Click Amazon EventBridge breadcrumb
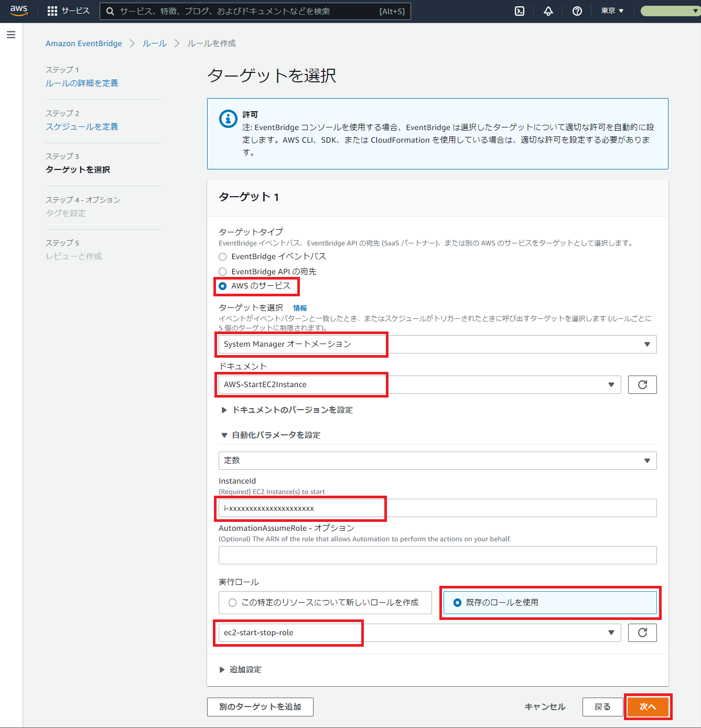 tap(84, 44)
